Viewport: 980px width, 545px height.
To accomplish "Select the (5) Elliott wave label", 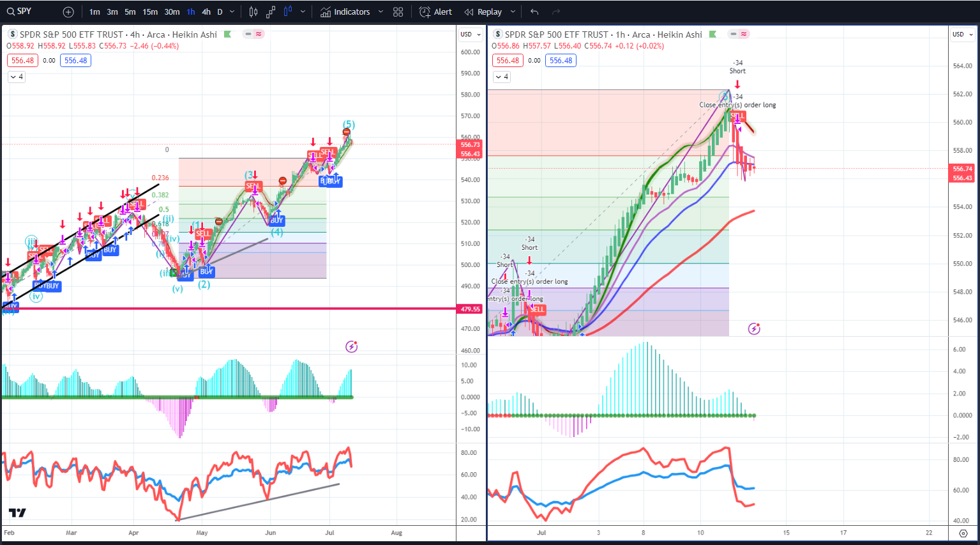I will pyautogui.click(x=349, y=125).
